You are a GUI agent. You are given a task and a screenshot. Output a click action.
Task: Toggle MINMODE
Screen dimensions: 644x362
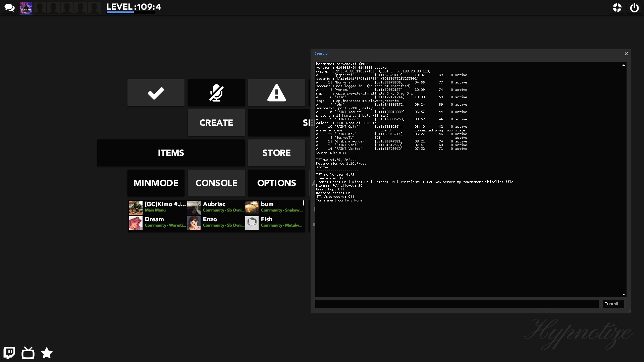tap(156, 183)
